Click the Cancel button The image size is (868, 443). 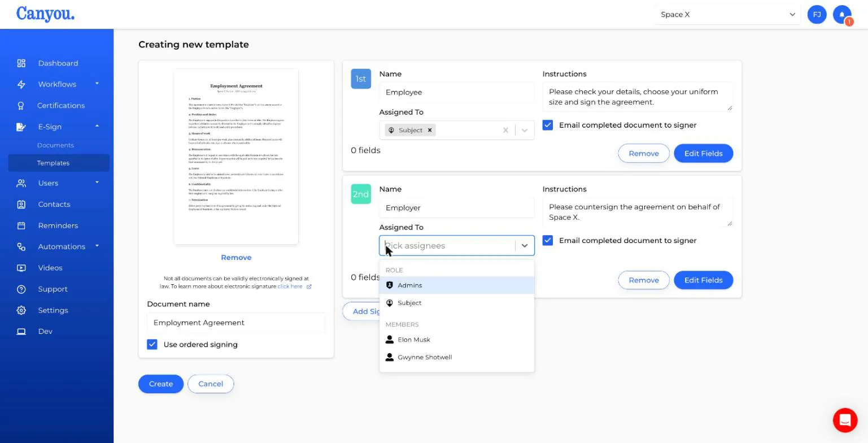211,384
